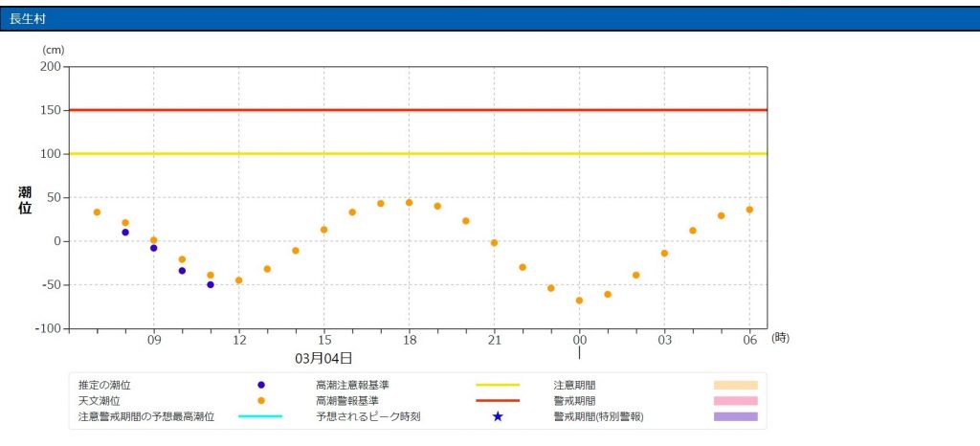This screenshot has width=980, height=446.
Task: Click the 予想されるピーク時刻 legend label
Action: (x=368, y=416)
